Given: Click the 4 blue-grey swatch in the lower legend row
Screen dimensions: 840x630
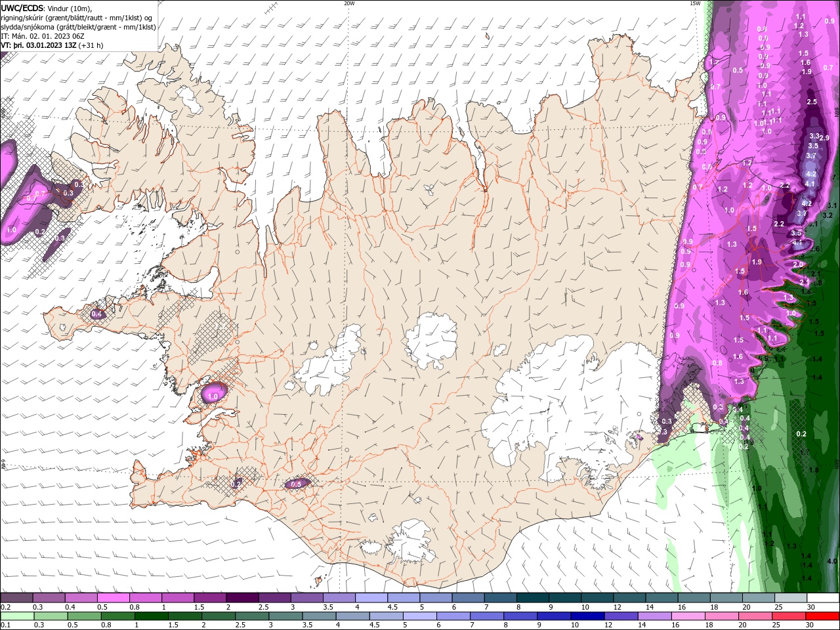Looking at the screenshot, I should pos(353,616).
